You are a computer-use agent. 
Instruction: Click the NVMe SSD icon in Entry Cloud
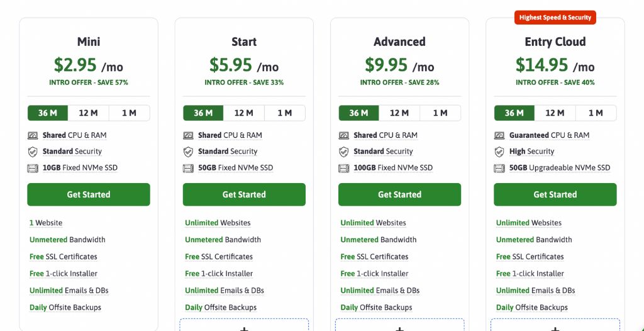pyautogui.click(x=499, y=168)
